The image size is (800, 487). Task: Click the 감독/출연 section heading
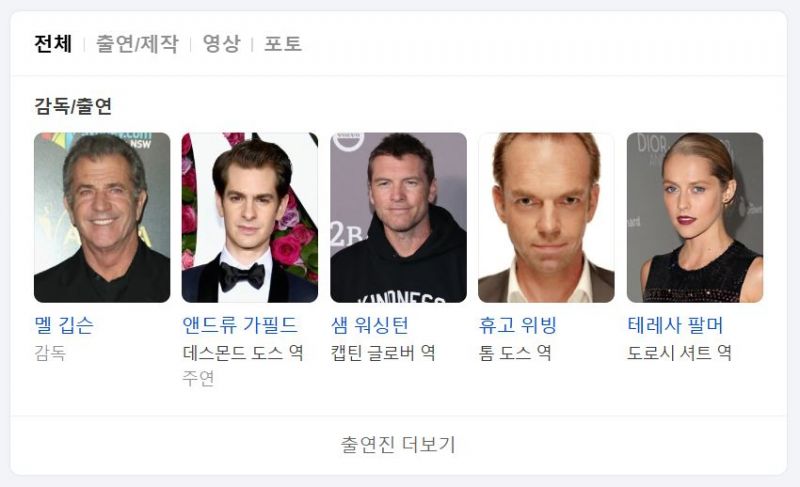73,106
